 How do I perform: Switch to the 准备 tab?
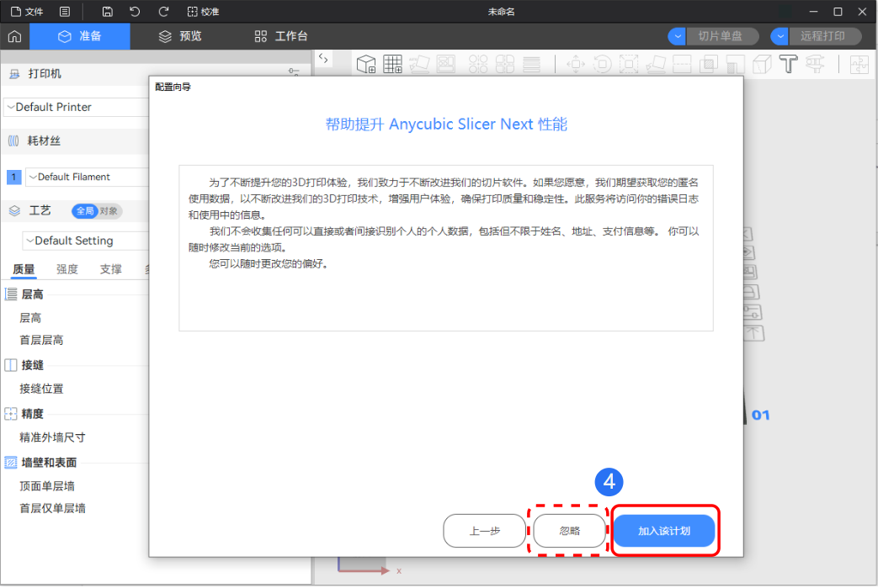tap(80, 36)
